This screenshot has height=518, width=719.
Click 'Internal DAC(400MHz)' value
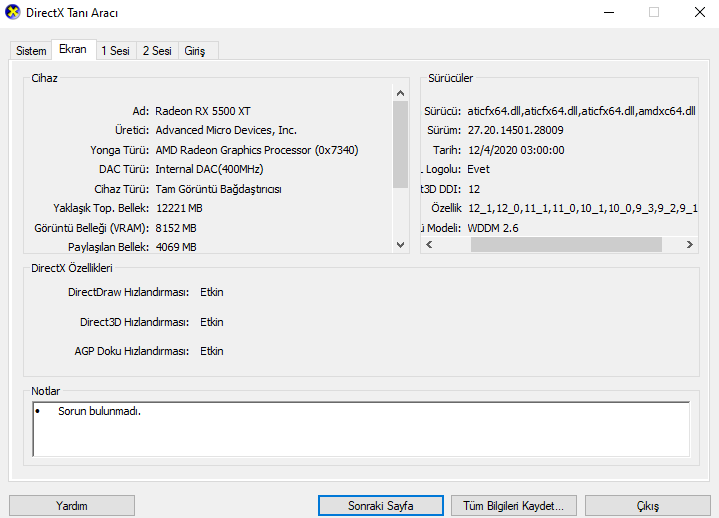click(209, 169)
